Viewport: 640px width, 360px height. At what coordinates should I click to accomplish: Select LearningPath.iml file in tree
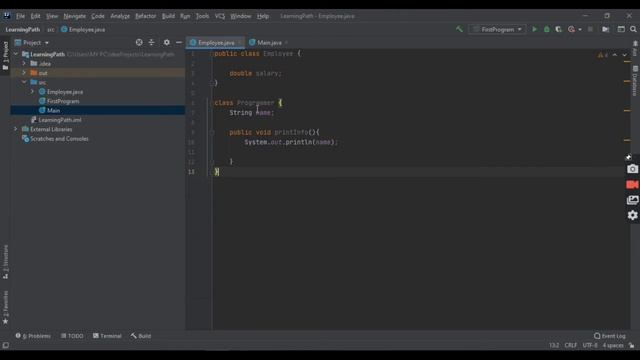coord(60,120)
